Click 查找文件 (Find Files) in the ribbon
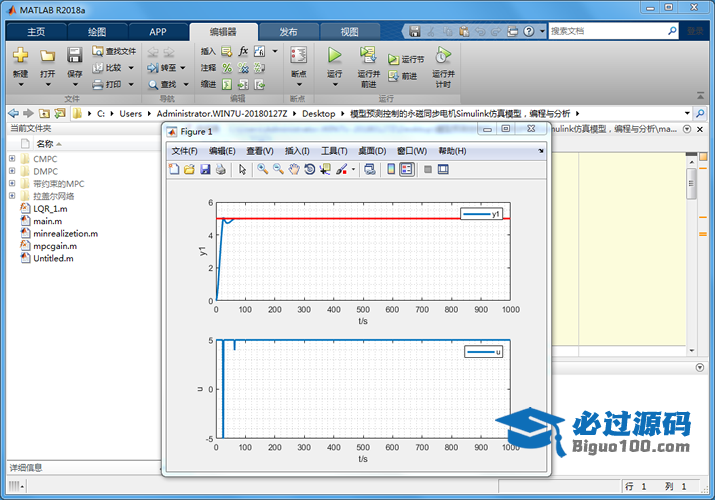 tap(114, 51)
